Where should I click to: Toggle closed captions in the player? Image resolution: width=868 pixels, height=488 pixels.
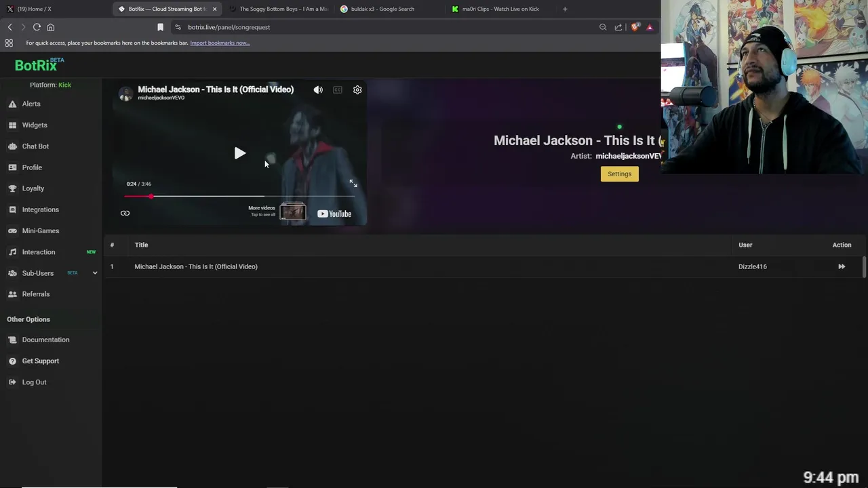tap(338, 89)
